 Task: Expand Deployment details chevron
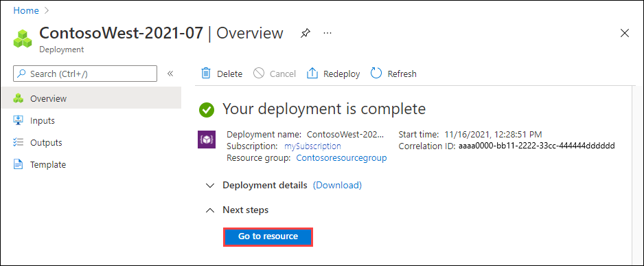pyautogui.click(x=210, y=186)
